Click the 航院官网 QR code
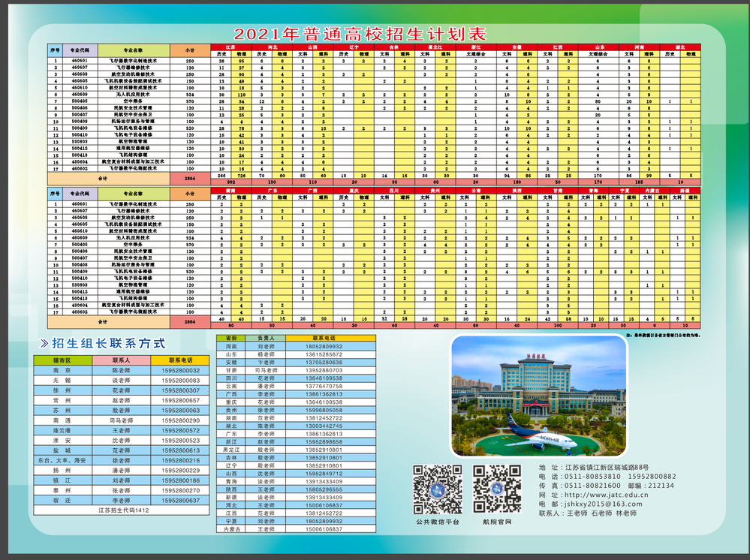 (x=497, y=489)
